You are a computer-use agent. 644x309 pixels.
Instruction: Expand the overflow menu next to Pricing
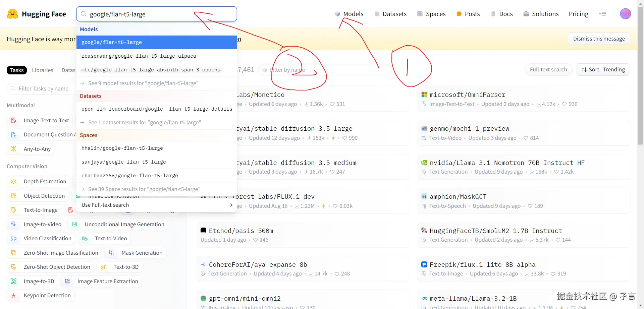(x=603, y=14)
